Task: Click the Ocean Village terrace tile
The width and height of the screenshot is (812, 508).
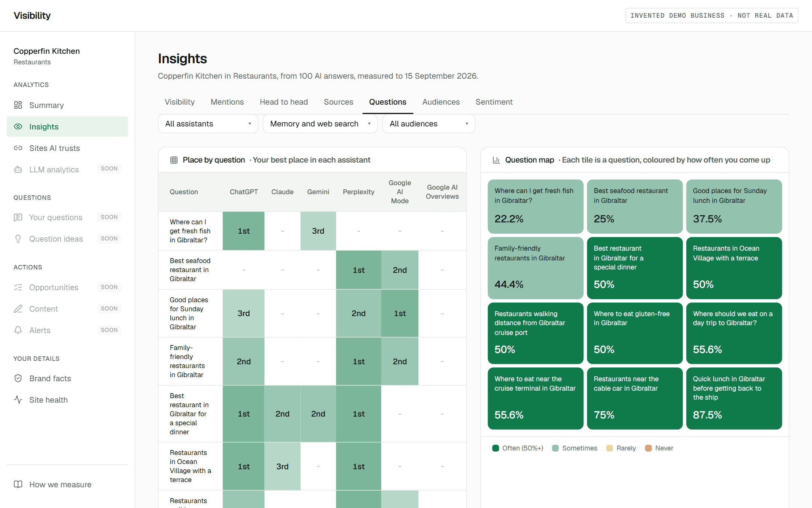Action: click(x=734, y=268)
